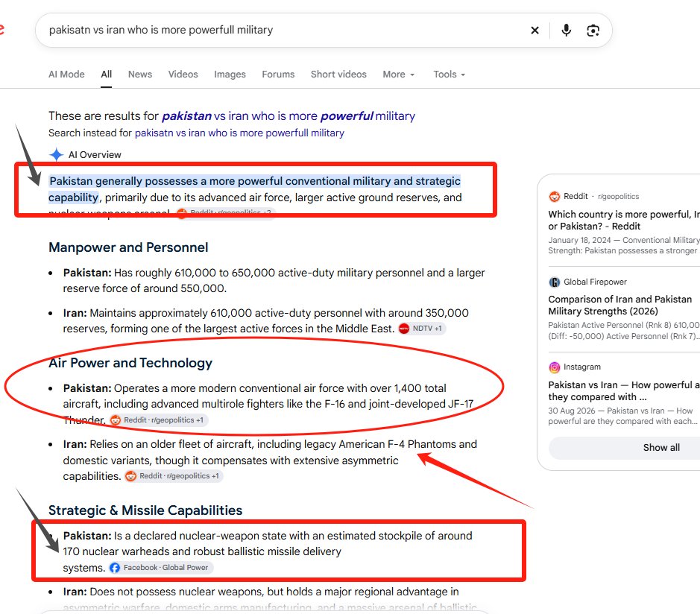Screen dimensions: 700x614
Task: Click the 'AI Overview' label text
Action: point(95,155)
